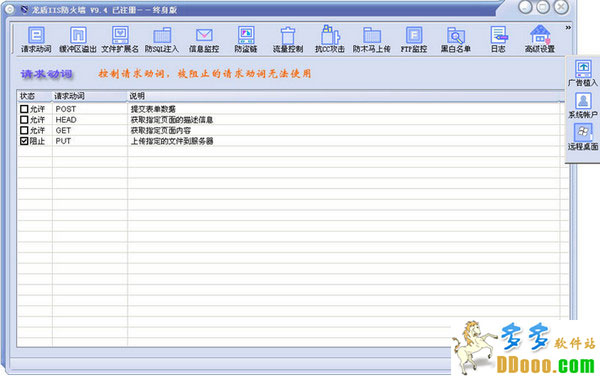Uncheck the PUT verb checkbox
This screenshot has height=376, width=600.
pos(24,141)
